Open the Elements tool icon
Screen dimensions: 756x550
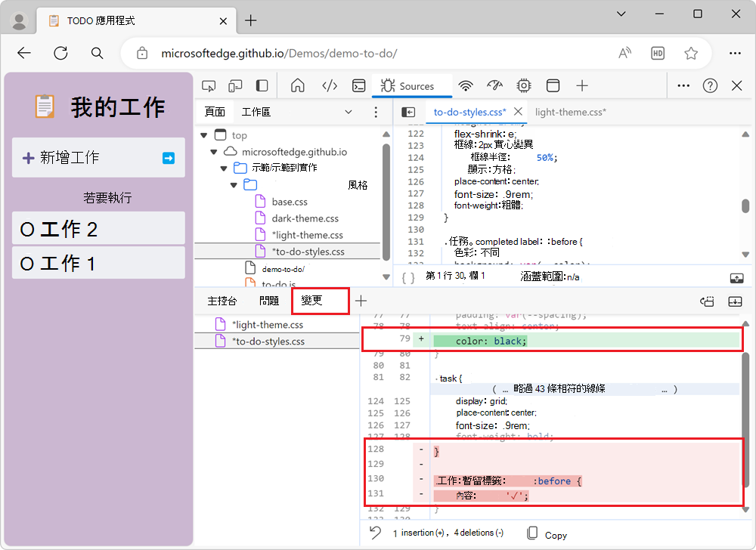(x=330, y=85)
